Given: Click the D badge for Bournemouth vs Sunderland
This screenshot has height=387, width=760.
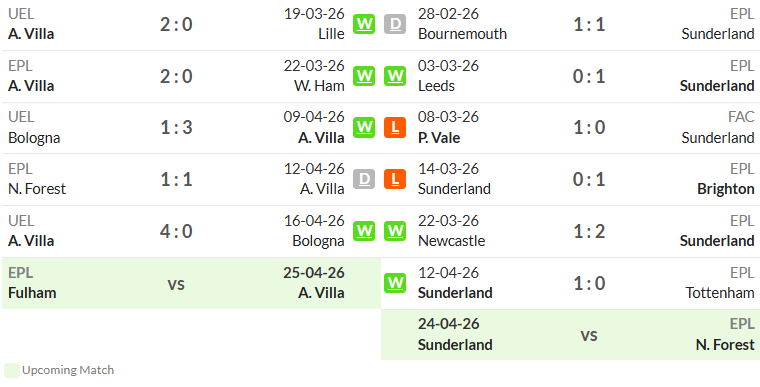Looking at the screenshot, I should (395, 24).
